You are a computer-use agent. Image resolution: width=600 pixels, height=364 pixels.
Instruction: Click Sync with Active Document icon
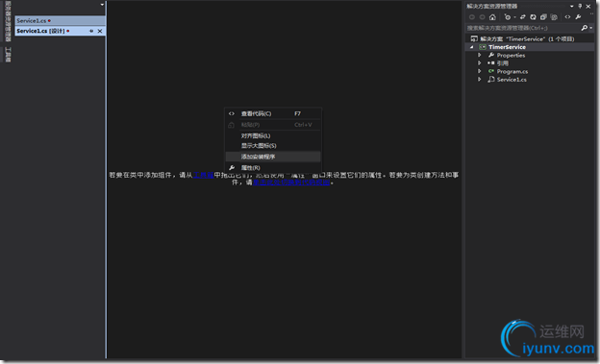(x=523, y=17)
